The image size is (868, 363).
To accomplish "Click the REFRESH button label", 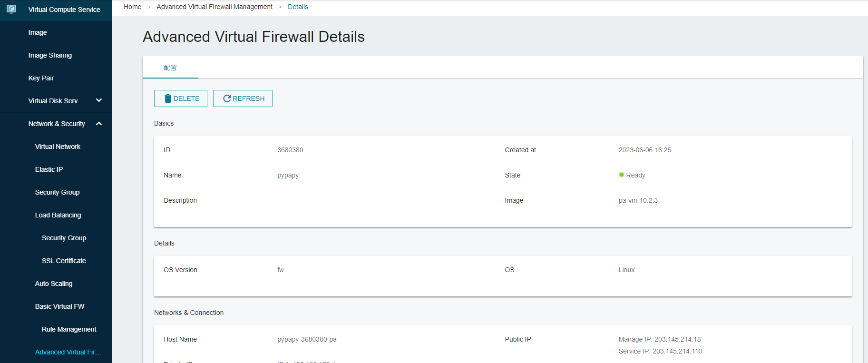I will [249, 98].
